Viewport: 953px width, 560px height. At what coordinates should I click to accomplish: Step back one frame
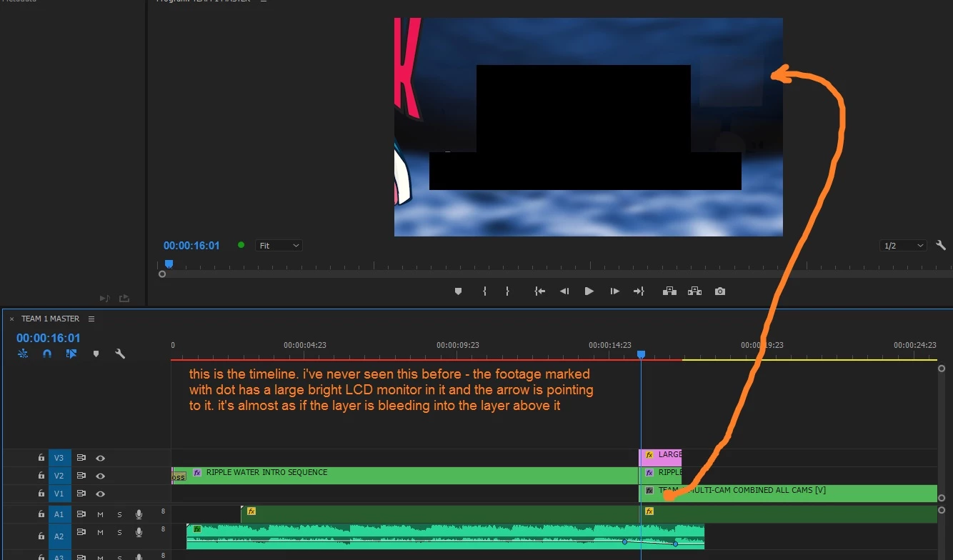564,291
